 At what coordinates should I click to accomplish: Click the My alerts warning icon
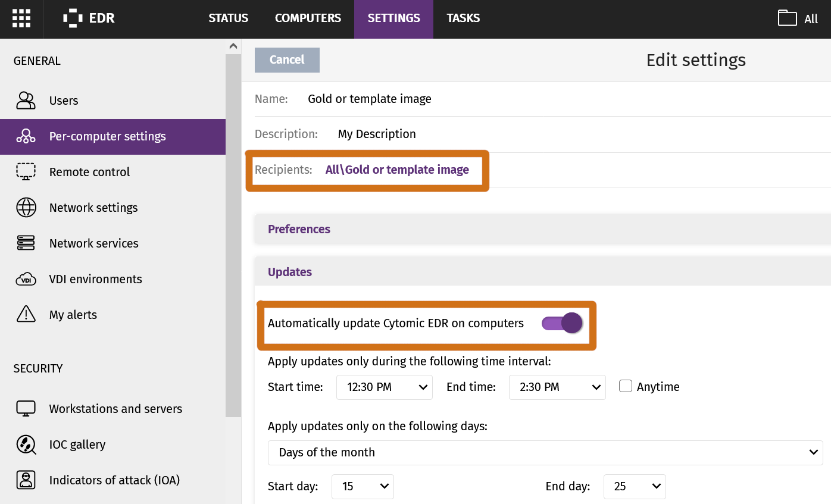[26, 314]
